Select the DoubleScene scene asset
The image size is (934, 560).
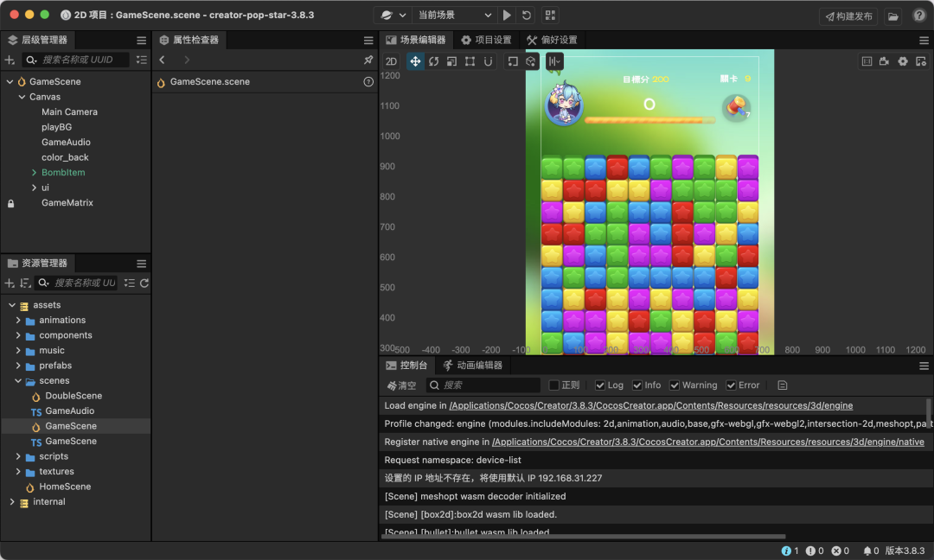click(74, 396)
